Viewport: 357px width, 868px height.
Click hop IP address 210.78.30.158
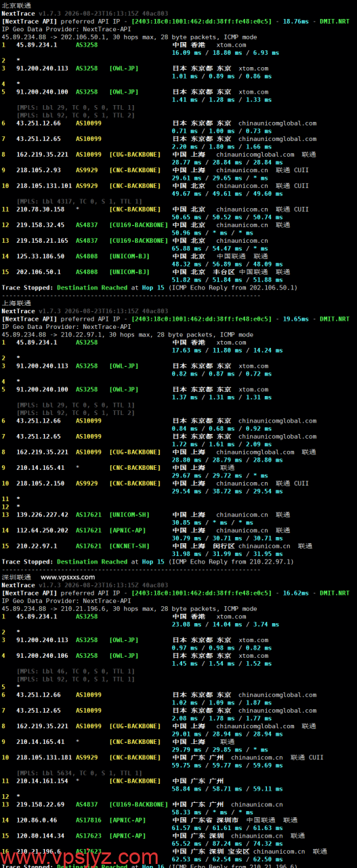pyautogui.click(x=41, y=210)
